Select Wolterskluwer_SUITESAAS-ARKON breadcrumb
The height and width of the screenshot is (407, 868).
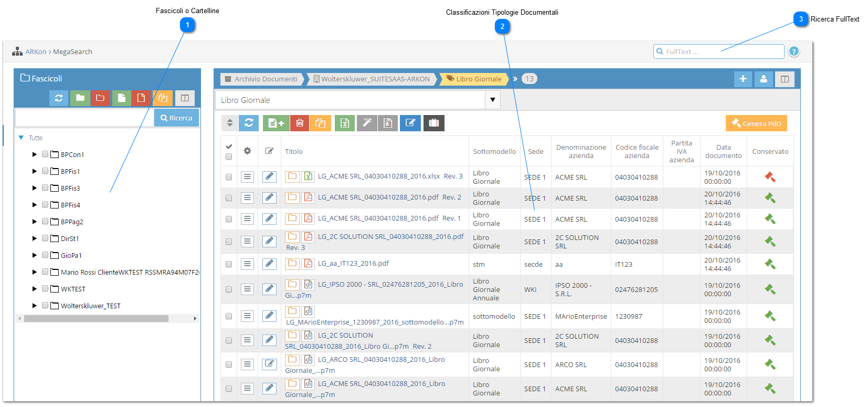[372, 79]
